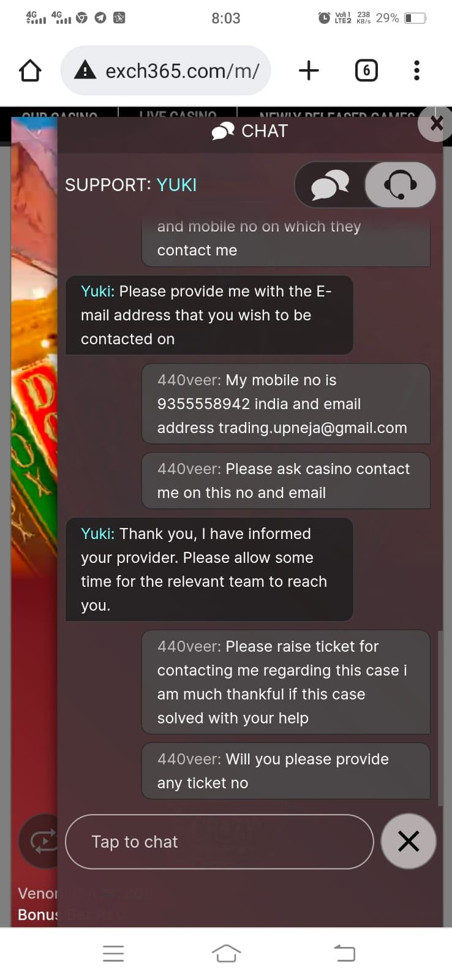Close the chat panel with top X
The height and width of the screenshot is (980, 452).
436,123
